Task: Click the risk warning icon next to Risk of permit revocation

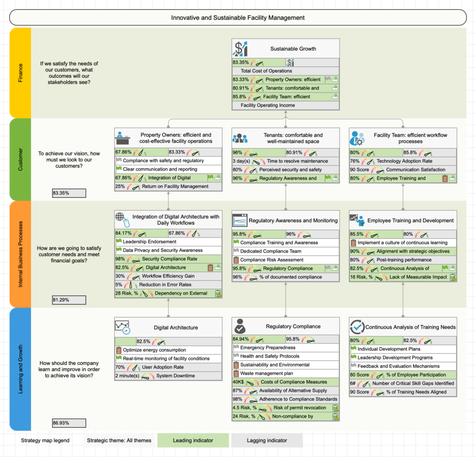Action: tap(336, 408)
